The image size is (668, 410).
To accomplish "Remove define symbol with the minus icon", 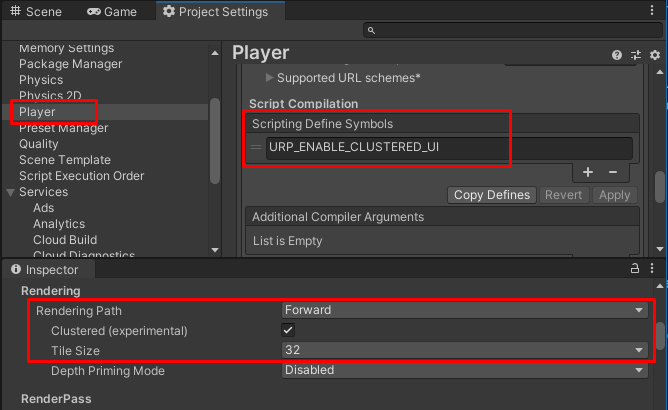I will tap(613, 173).
